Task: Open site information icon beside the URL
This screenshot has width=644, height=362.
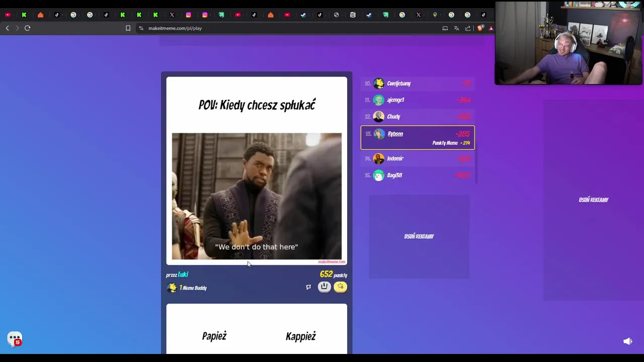Action: [x=141, y=28]
